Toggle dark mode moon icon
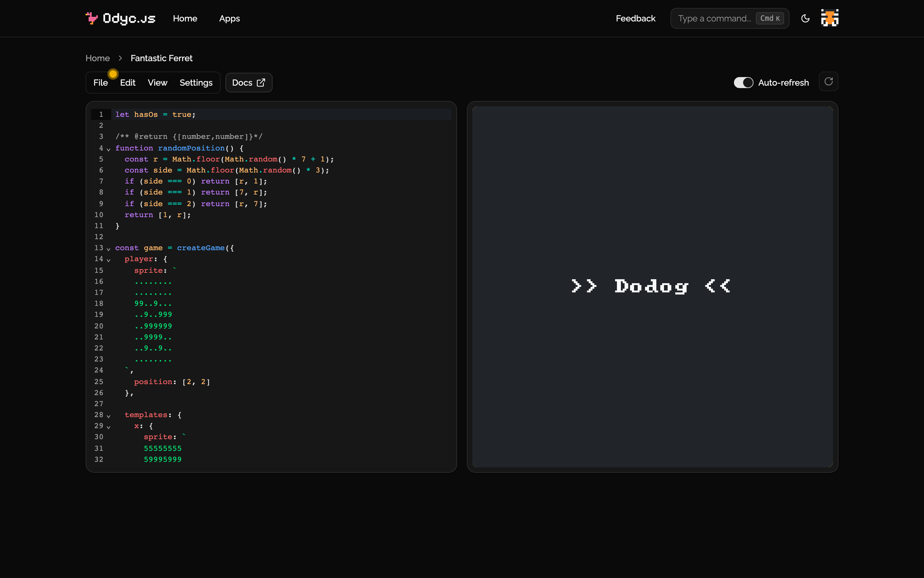Screen dimensions: 924x578 click(805, 18)
